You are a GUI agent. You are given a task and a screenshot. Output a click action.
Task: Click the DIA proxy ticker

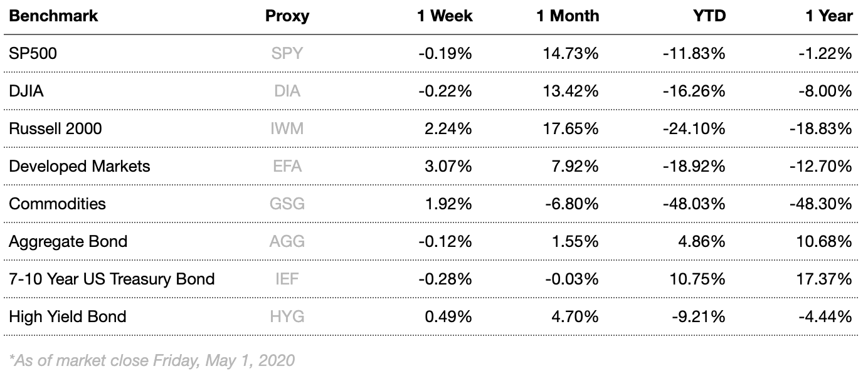287,91
